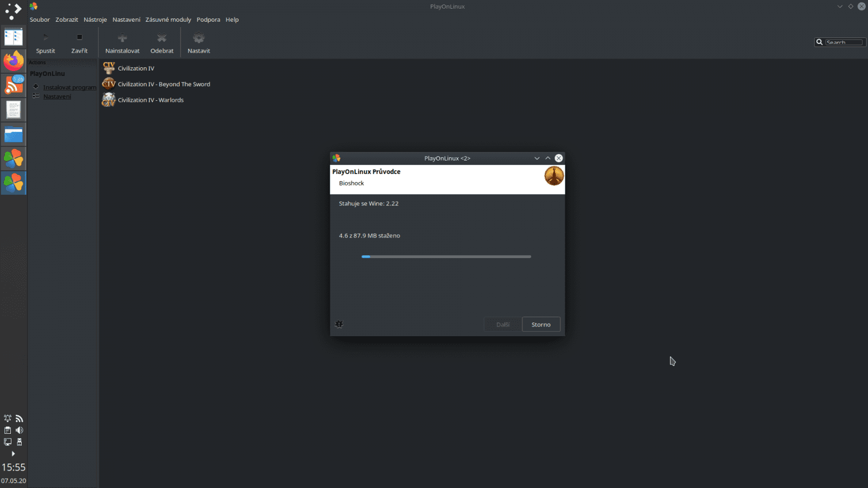Click the 4.6 z 87.9 MB staženo text
This screenshot has width=868, height=488.
coord(369,236)
